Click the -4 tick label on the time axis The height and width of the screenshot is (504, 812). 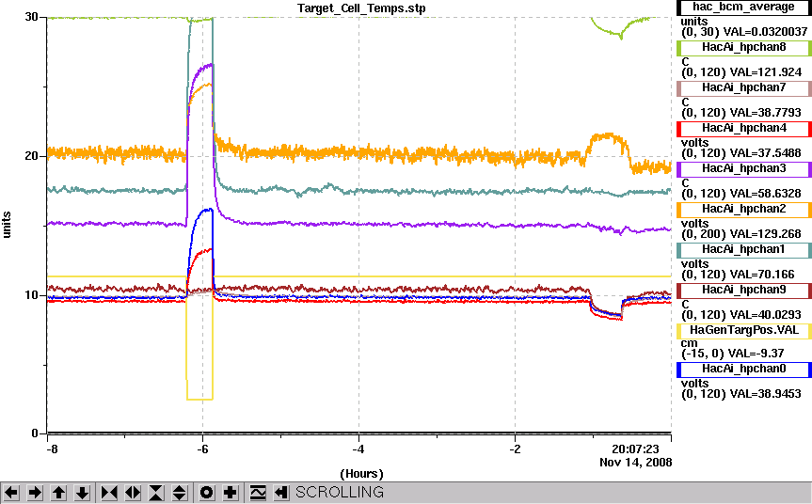(x=358, y=449)
